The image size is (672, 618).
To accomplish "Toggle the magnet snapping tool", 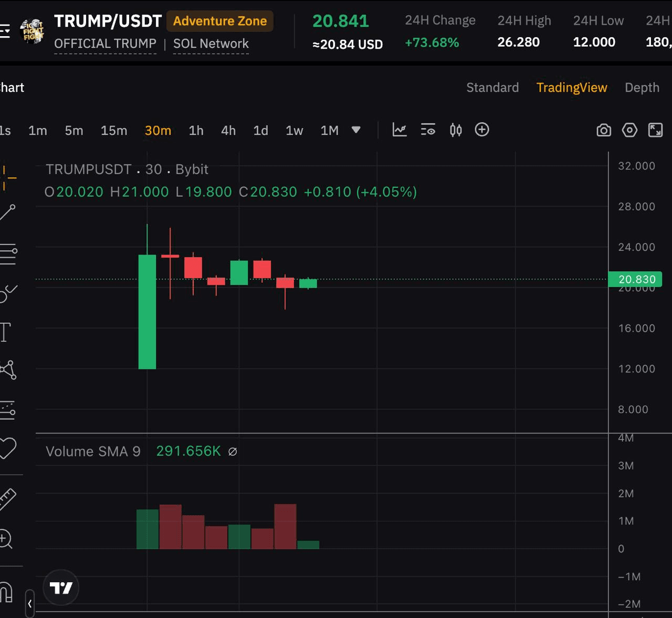I will 6,592.
